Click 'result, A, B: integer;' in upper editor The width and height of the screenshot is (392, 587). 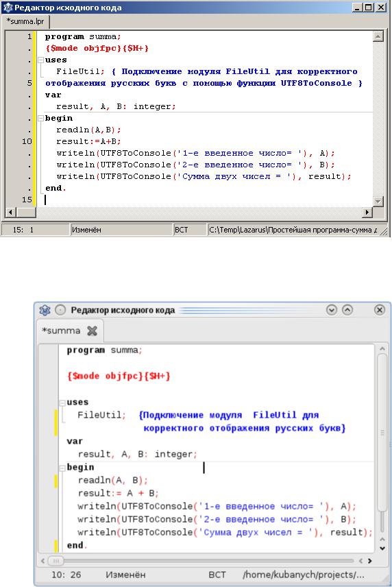[x=116, y=107]
